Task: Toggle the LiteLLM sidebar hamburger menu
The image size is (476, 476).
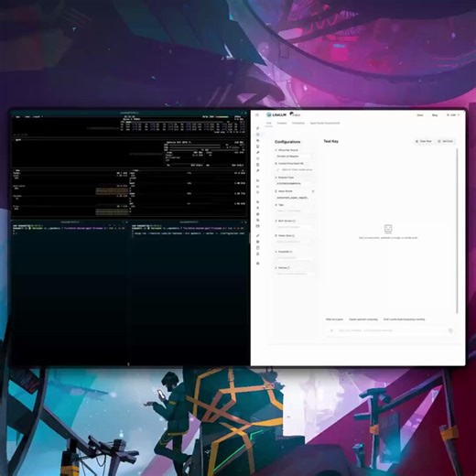Action: (x=257, y=115)
